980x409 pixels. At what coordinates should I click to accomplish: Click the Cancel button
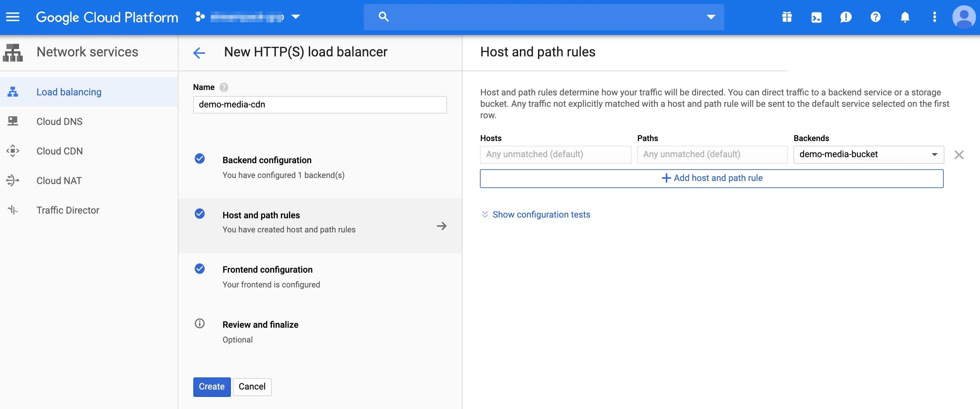click(252, 387)
